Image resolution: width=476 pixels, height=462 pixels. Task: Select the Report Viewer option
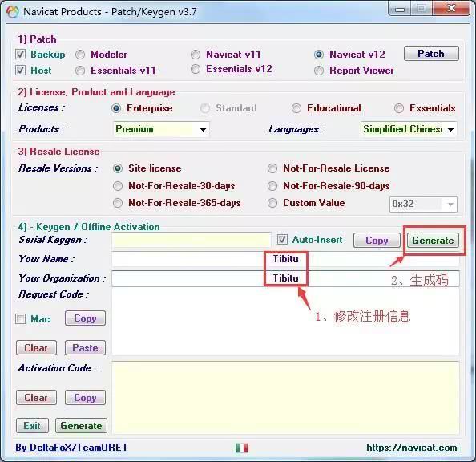coord(319,71)
